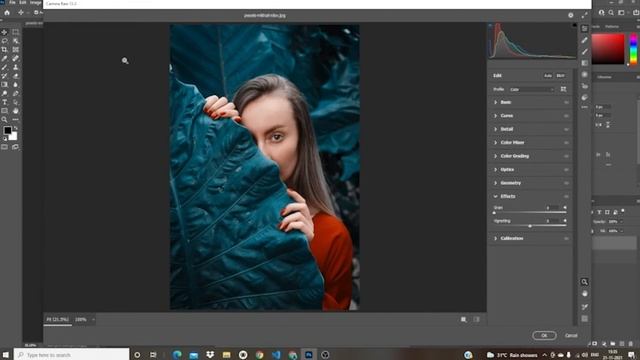Image resolution: width=640 pixels, height=360 pixels.
Task: Expand the Calibration panel
Action: coord(496,238)
